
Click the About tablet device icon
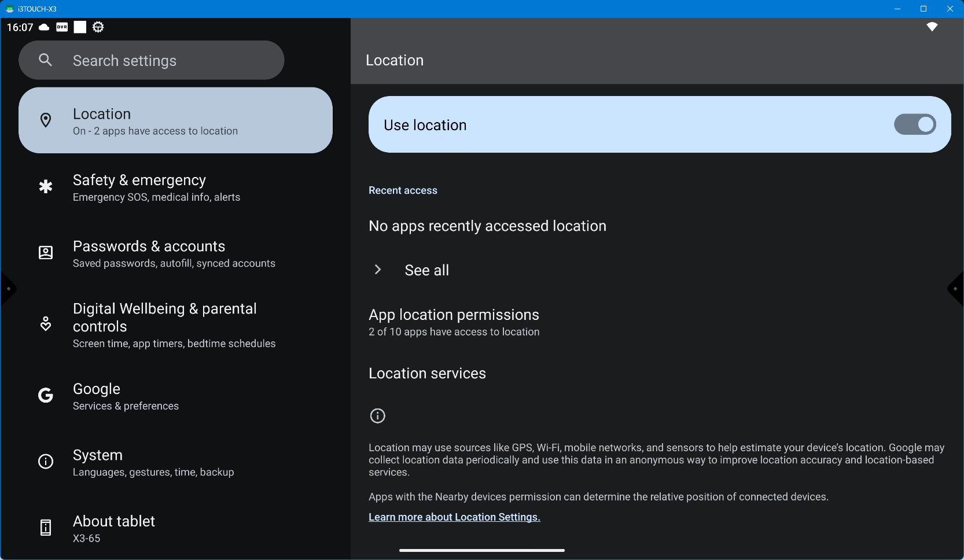pos(46,528)
